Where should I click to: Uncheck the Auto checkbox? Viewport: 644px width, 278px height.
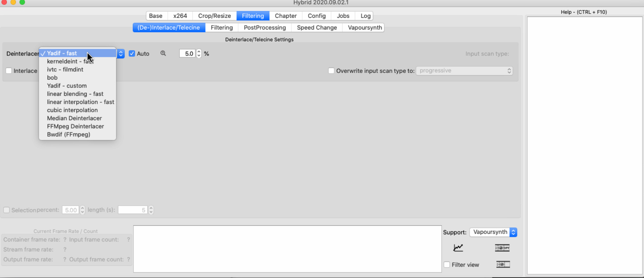pos(132,54)
